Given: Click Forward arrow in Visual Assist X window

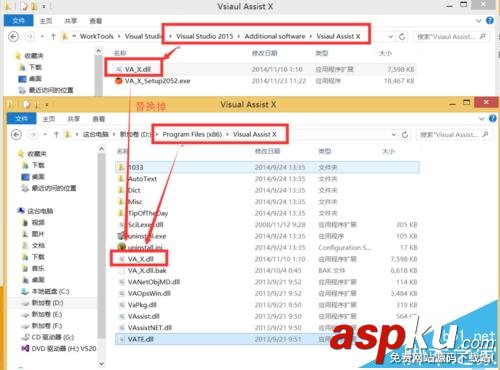Looking at the screenshot, I should coord(33,134).
